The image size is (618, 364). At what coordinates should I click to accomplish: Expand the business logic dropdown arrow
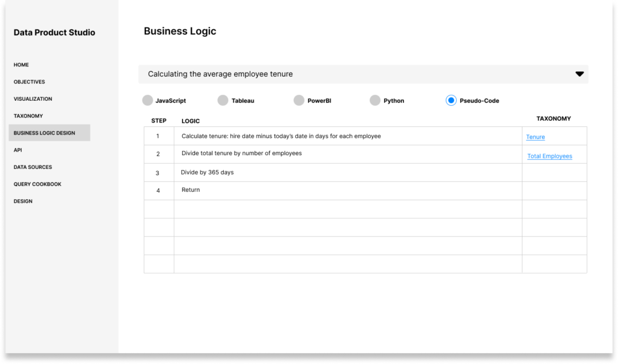[579, 74]
